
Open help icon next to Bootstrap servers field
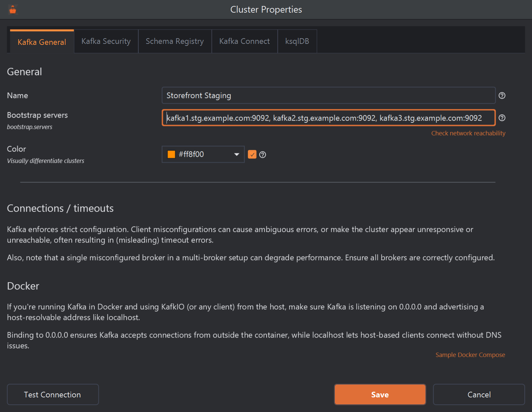tap(502, 118)
